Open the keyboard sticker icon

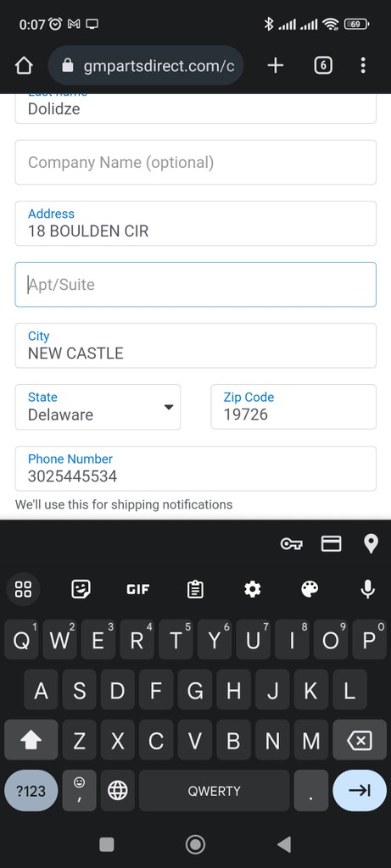[x=81, y=589]
